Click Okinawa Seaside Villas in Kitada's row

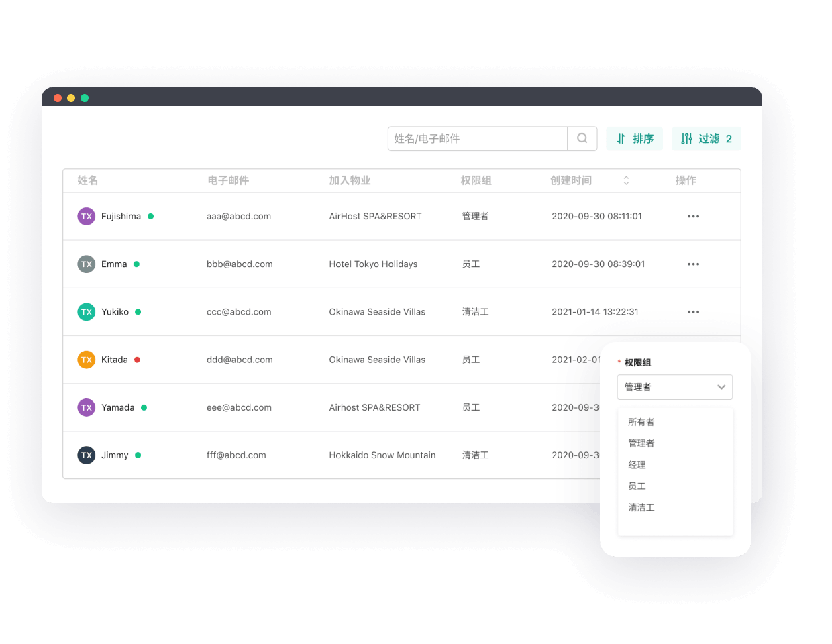377,360
